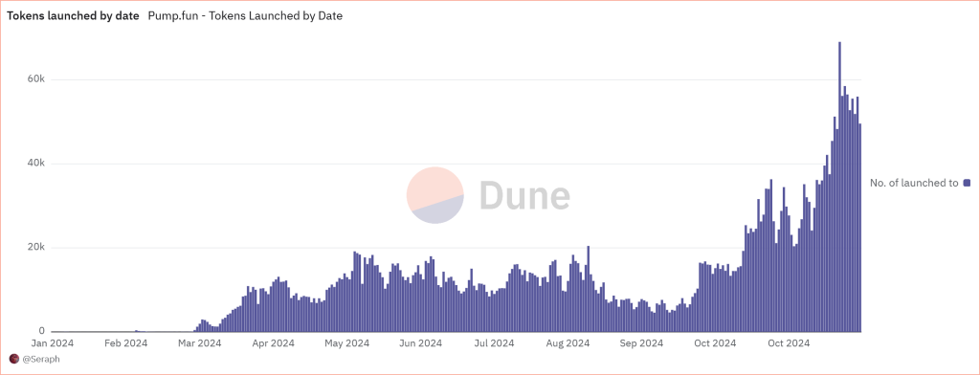Click the Apr 2024 x-axis label
980x375 pixels.
click(x=273, y=343)
